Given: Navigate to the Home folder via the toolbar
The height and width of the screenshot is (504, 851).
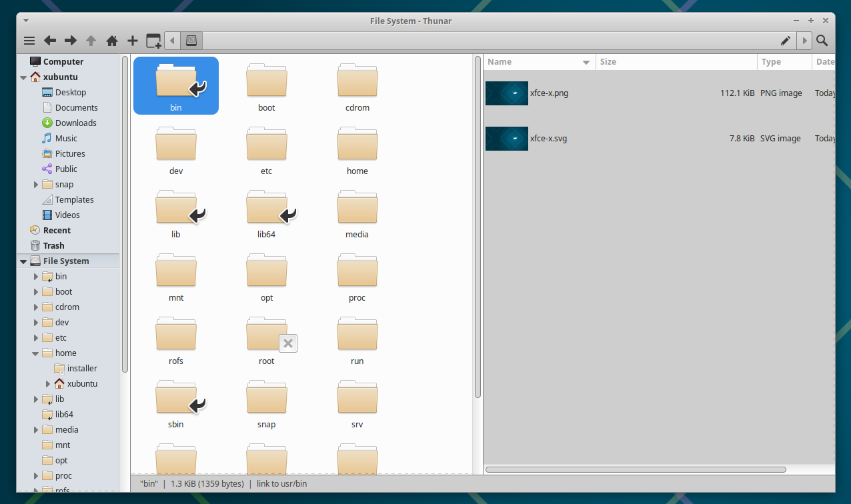Looking at the screenshot, I should point(111,40).
